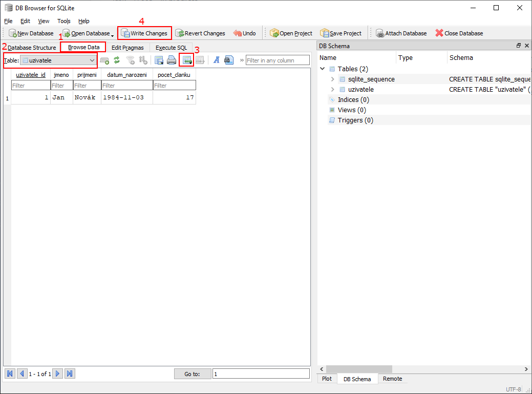Click the Open Project toolbar button

point(291,33)
